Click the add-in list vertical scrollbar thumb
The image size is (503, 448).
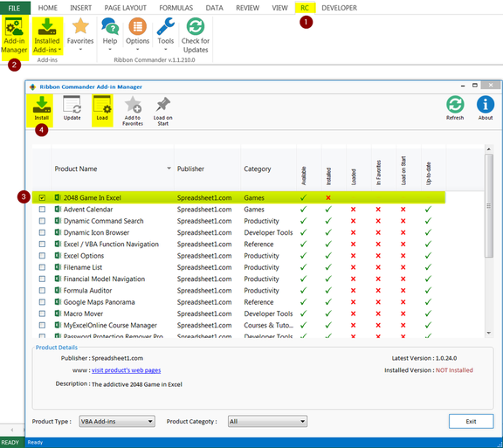[488, 205]
